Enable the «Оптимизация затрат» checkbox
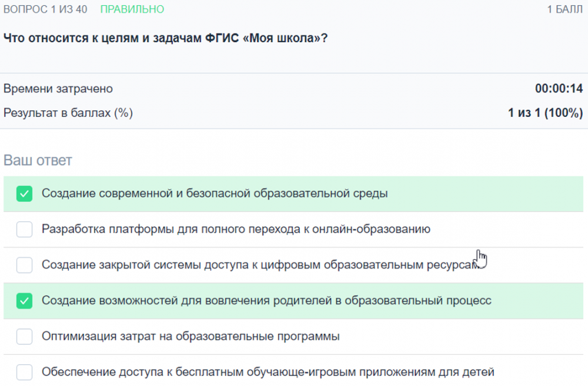 click(24, 337)
